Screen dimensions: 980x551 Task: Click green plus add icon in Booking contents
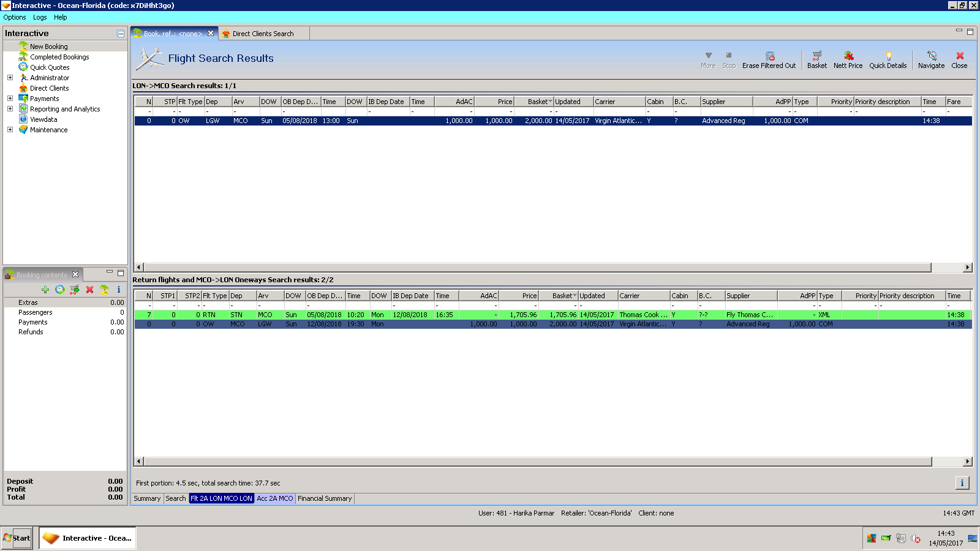(45, 290)
